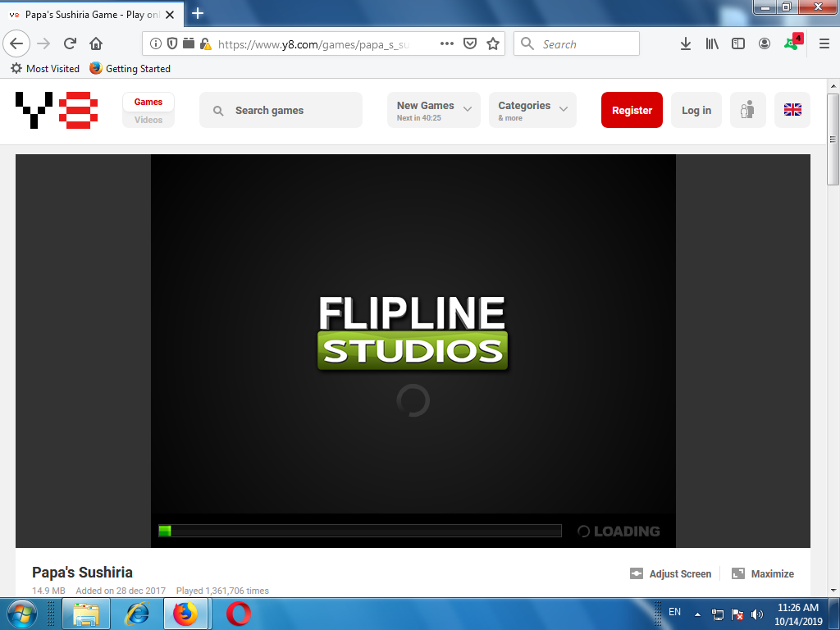The height and width of the screenshot is (630, 840).
Task: Click the Papa's Sushiria title text
Action: click(83, 572)
